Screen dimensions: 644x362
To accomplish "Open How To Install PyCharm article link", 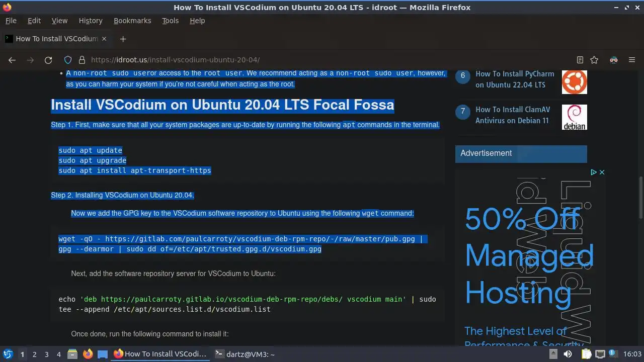I will [515, 79].
